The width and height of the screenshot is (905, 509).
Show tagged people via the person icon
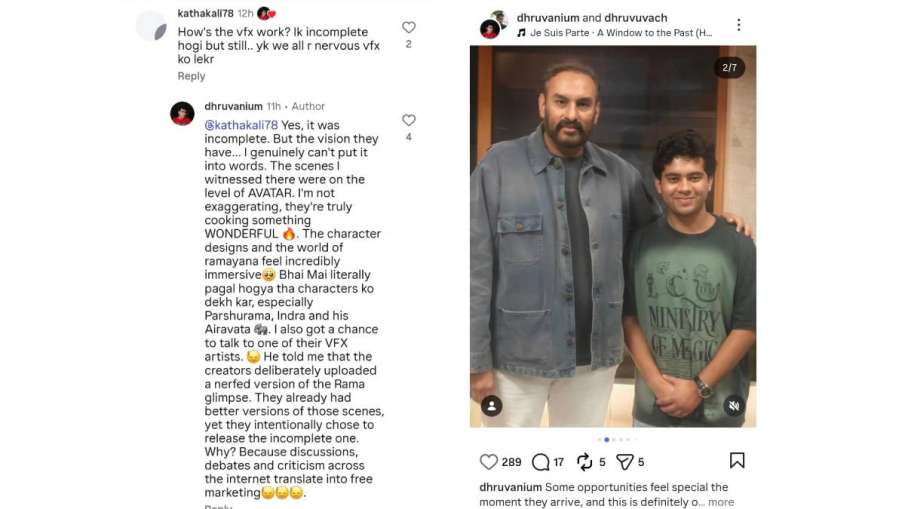492,406
